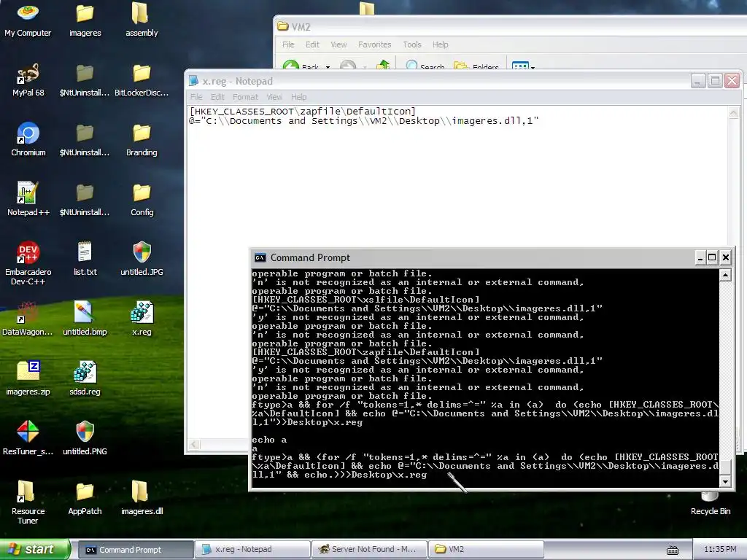The image size is (747, 560).
Task: Switch to Command Prompt taskbar button
Action: [x=135, y=550]
